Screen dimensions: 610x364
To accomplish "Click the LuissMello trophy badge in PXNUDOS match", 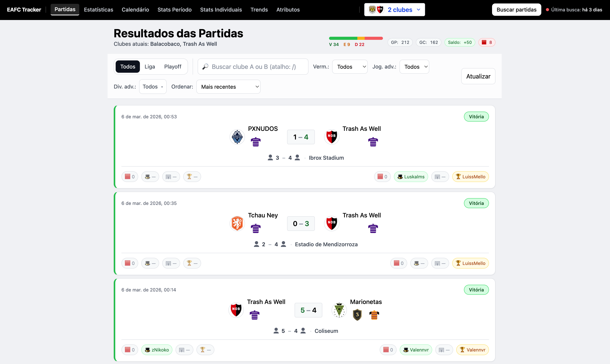I will tap(470, 177).
